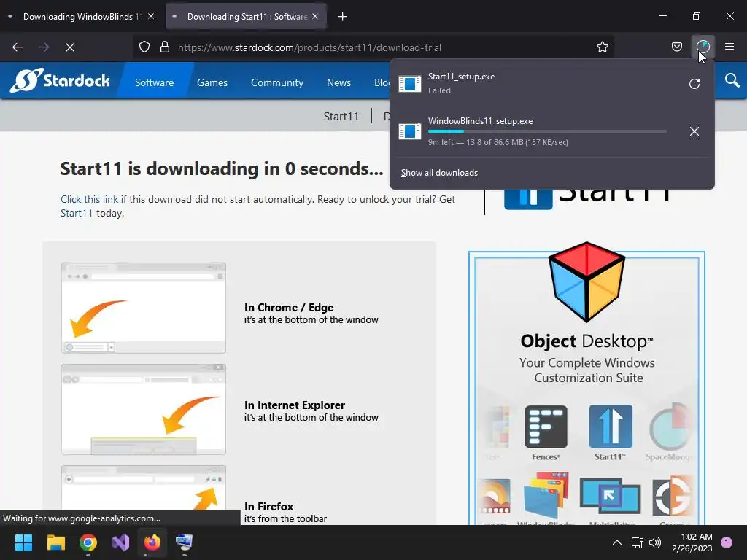The width and height of the screenshot is (747, 560).
Task: Click the Stardock site search magnifier
Action: [x=732, y=80]
